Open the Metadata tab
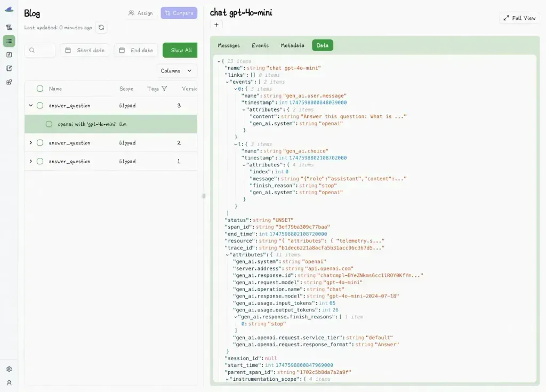This screenshot has width=546, height=392. click(292, 45)
